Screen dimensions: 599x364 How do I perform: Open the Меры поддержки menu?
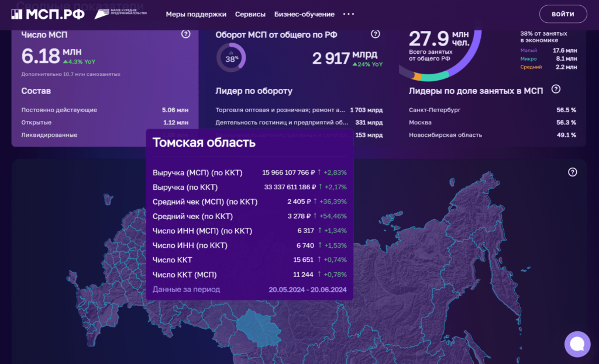point(196,14)
